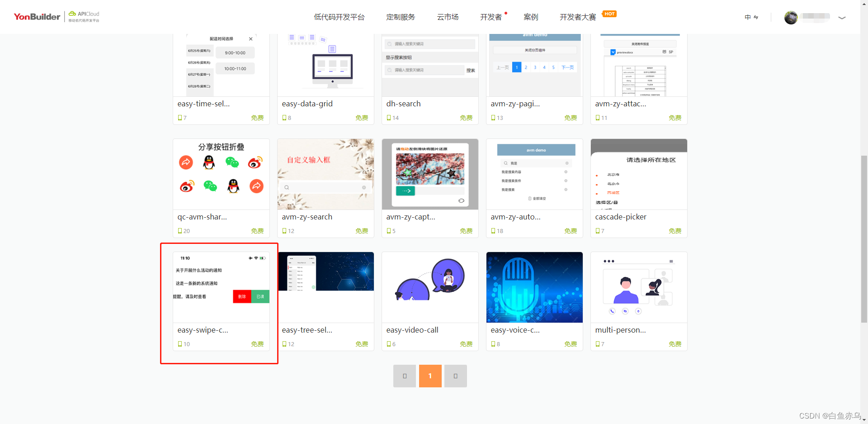Open easy-video-call module thumbnail
Screen dimensions: 868x424
[x=430, y=287]
